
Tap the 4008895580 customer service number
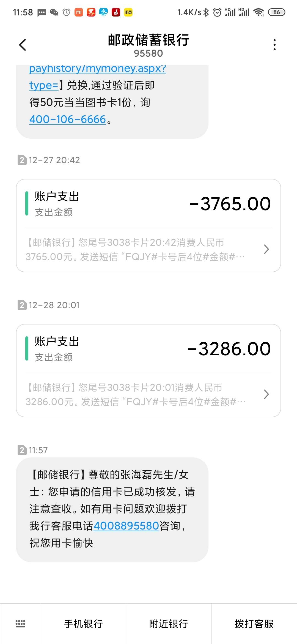[x=126, y=526]
